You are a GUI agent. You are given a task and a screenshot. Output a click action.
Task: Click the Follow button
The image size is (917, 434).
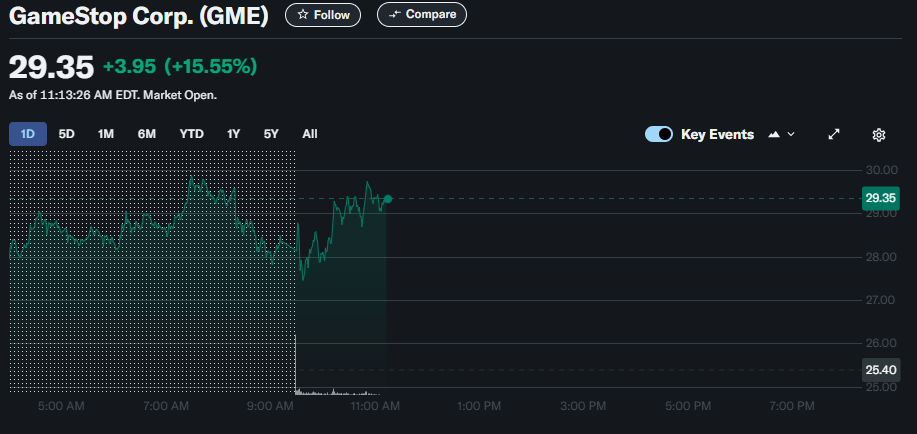323,15
